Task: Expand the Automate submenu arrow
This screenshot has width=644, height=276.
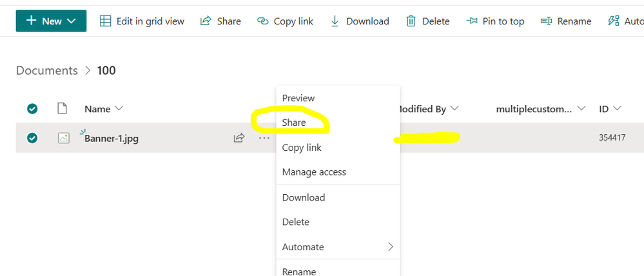Action: pos(390,247)
